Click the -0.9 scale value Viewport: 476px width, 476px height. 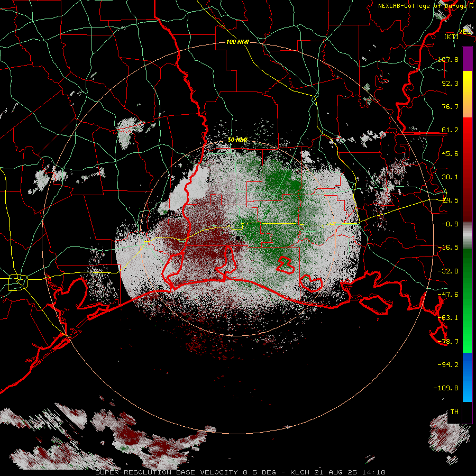pos(450,224)
